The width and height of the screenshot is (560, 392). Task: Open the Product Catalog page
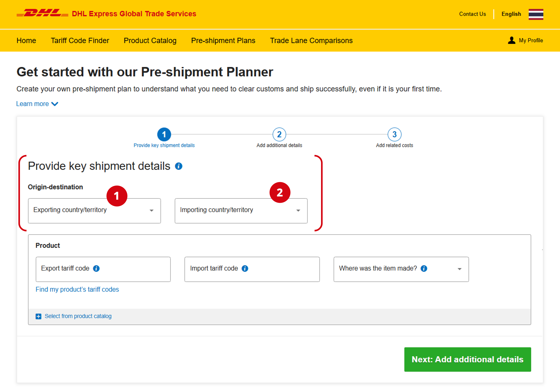tap(150, 41)
